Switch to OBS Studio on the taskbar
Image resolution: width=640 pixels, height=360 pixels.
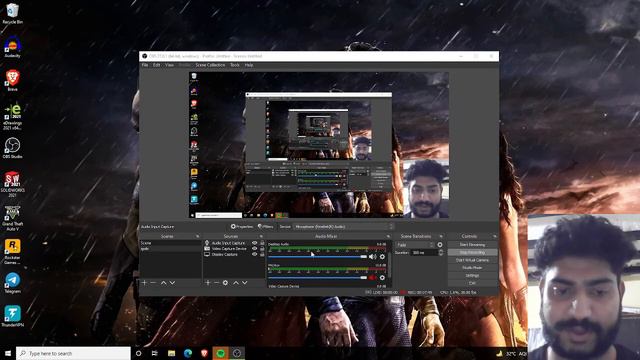coord(237,353)
